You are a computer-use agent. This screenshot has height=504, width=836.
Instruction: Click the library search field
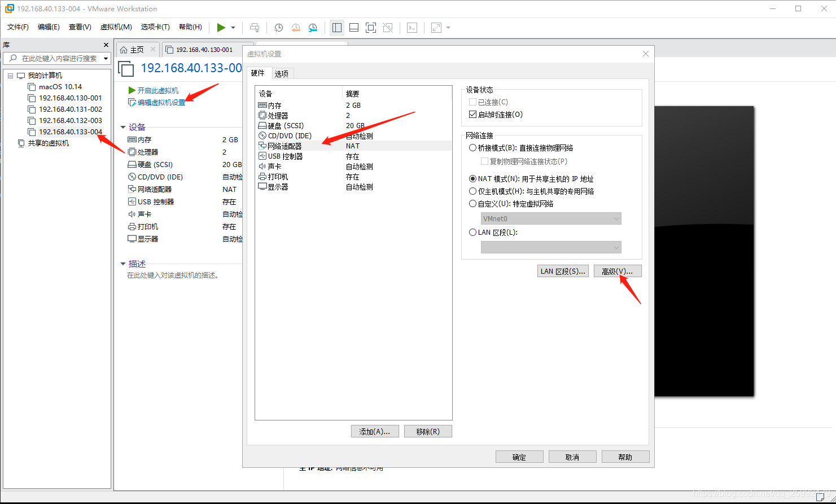coord(56,58)
